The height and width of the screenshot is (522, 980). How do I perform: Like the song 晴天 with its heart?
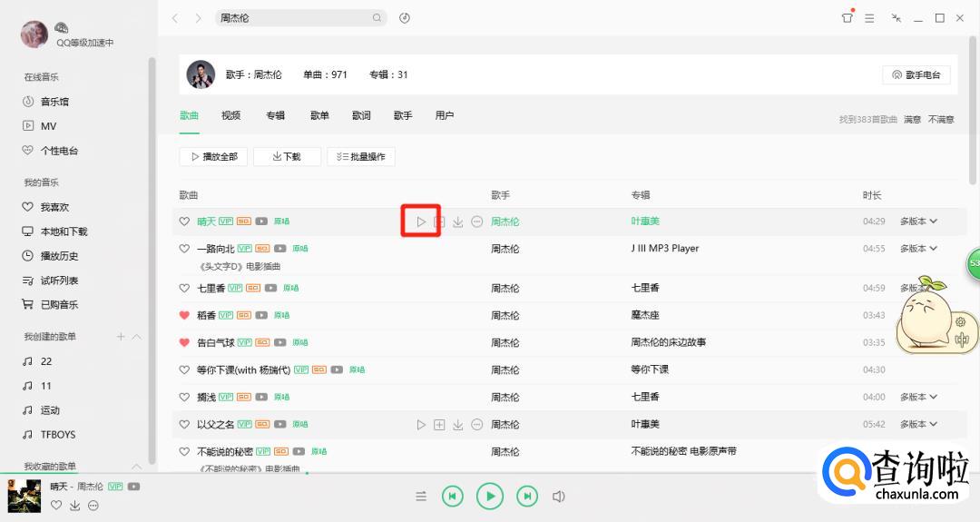pyautogui.click(x=184, y=222)
